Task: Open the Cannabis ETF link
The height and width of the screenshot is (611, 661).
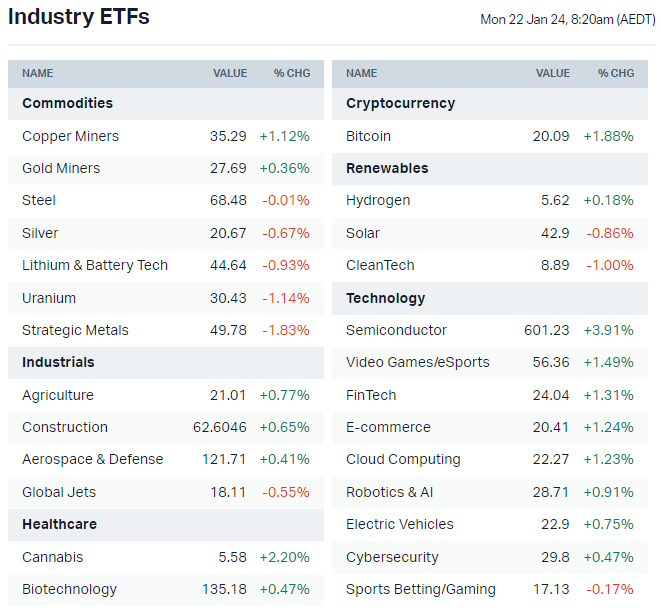Action: 52,557
